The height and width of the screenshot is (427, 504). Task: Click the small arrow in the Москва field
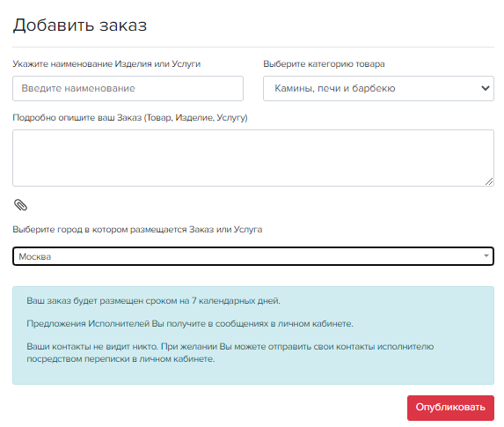tap(486, 256)
